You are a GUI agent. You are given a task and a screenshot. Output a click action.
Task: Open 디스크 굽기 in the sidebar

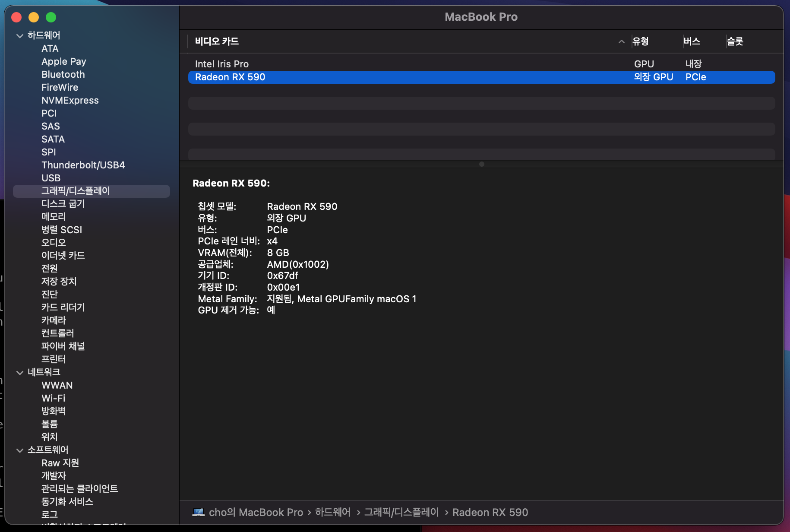[x=63, y=204]
